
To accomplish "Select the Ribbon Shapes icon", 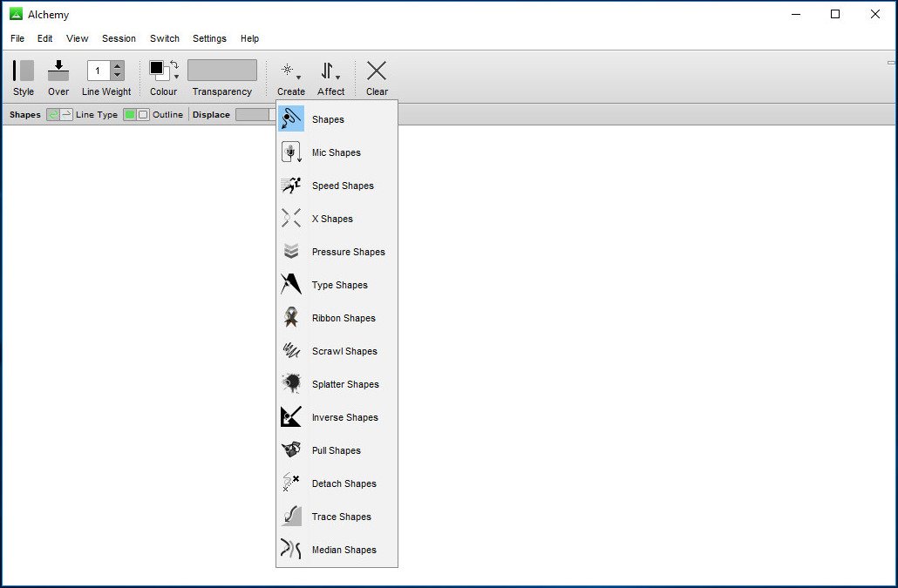I will click(x=291, y=317).
